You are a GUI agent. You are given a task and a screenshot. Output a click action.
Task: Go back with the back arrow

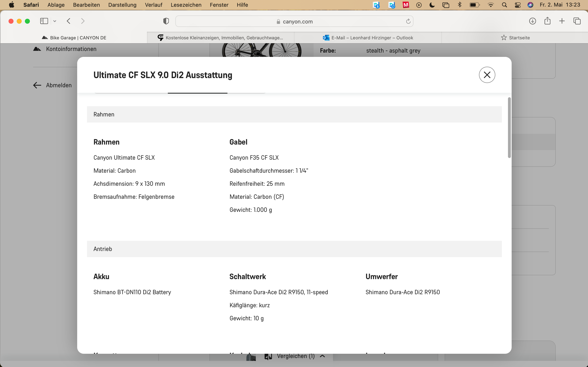tap(69, 21)
